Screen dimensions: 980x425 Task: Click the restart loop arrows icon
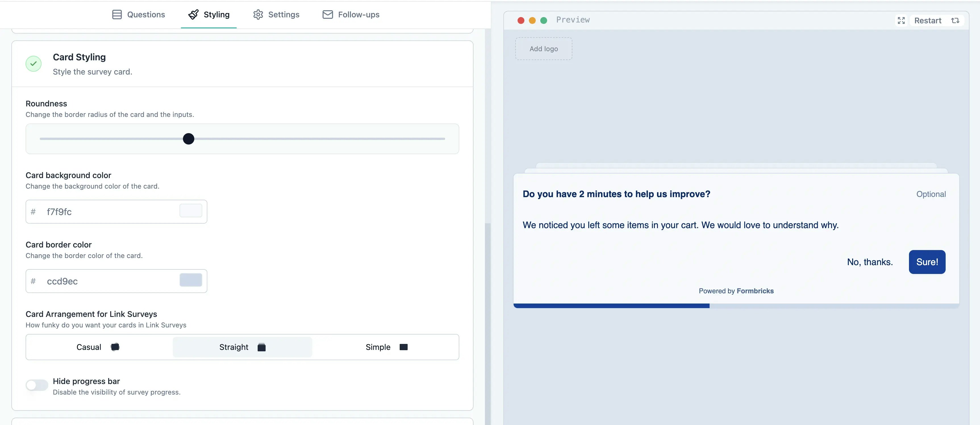pos(955,20)
